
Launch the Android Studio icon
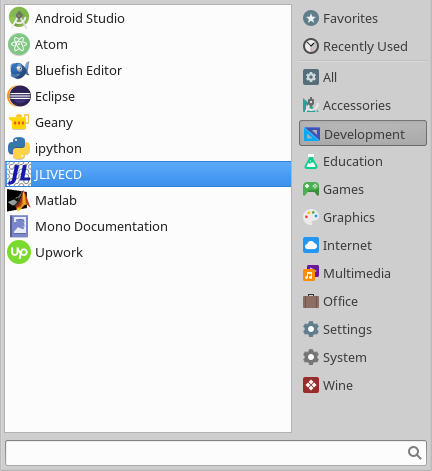(19, 18)
